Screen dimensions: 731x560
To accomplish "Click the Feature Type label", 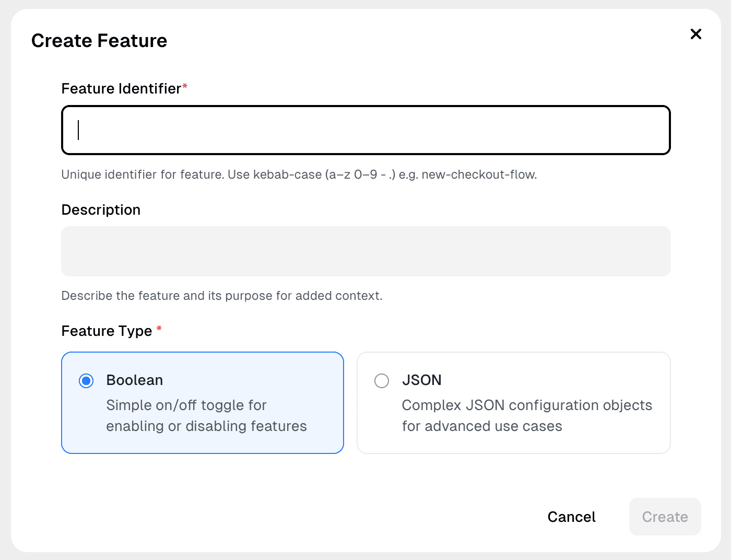I will (107, 331).
